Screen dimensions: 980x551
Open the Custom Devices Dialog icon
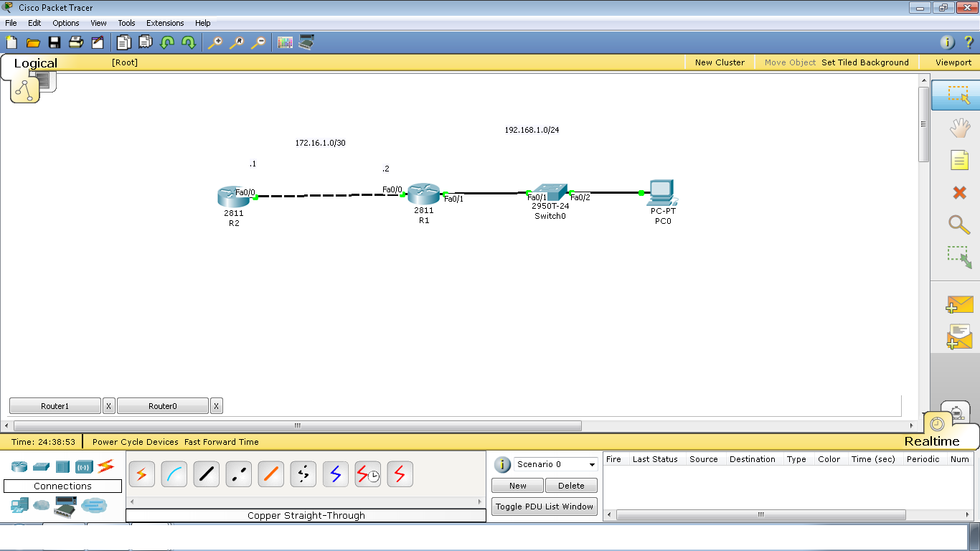[x=306, y=42]
